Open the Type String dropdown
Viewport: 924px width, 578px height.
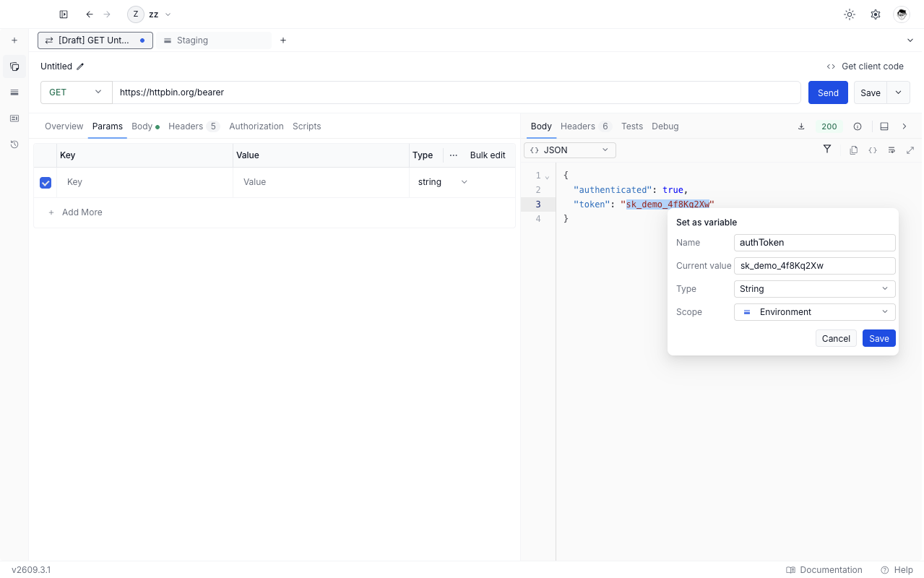click(x=815, y=289)
